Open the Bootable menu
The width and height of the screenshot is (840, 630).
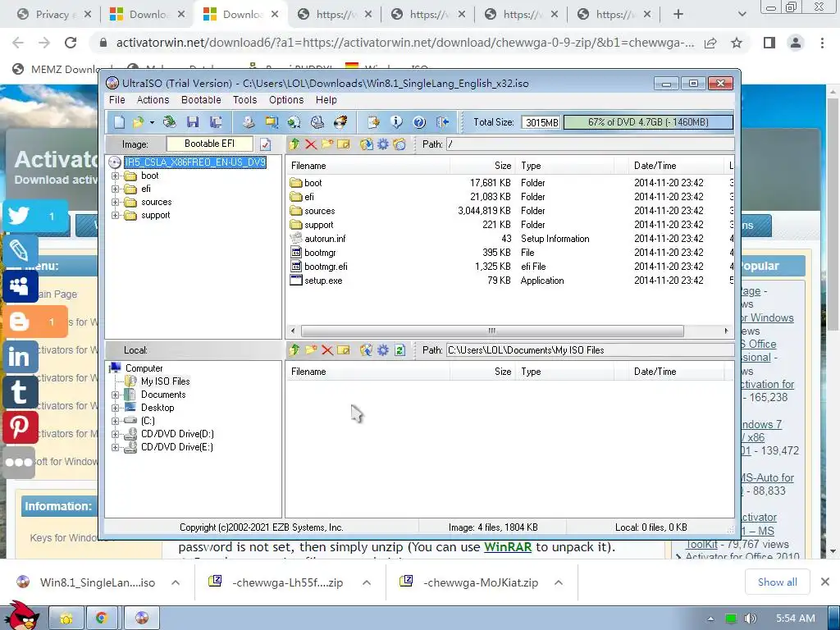pyautogui.click(x=201, y=99)
